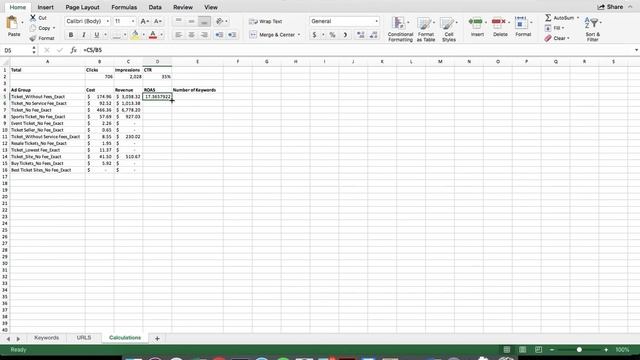
Task: Align text left in the cell
Action: 178,35
